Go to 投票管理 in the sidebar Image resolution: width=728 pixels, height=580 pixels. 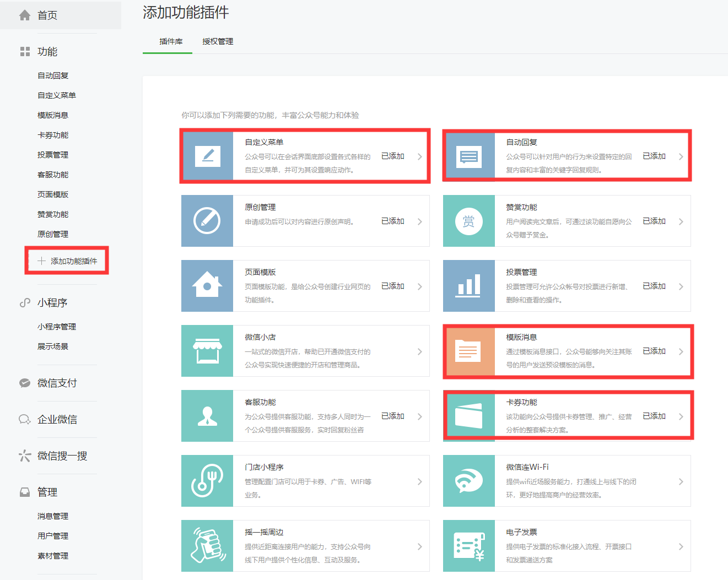point(53,155)
